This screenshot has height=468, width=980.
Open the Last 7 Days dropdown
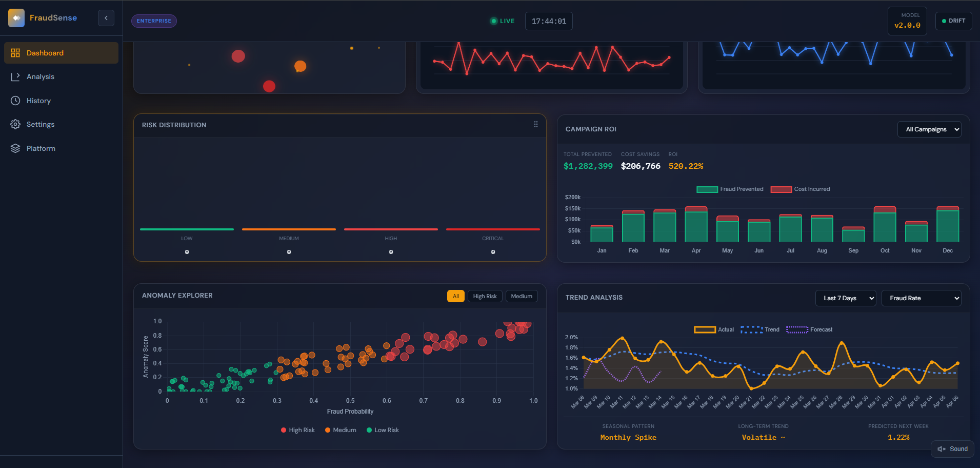coord(846,298)
